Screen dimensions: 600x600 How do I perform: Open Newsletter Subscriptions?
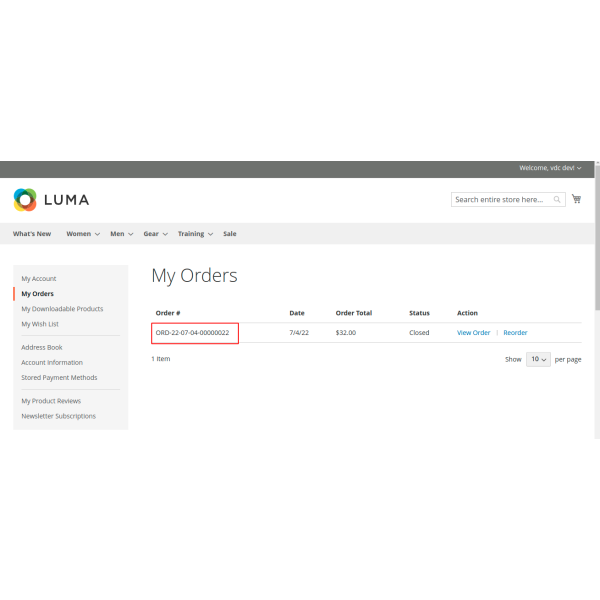(58, 416)
